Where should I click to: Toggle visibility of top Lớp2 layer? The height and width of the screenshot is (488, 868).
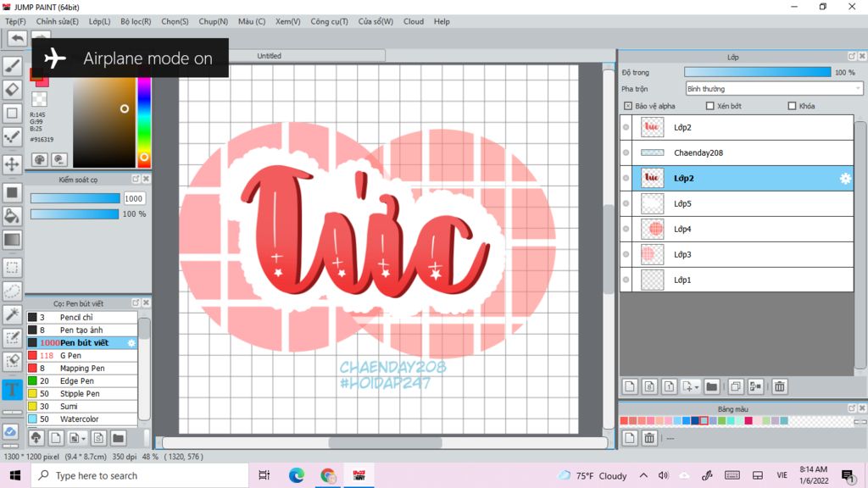click(626, 127)
